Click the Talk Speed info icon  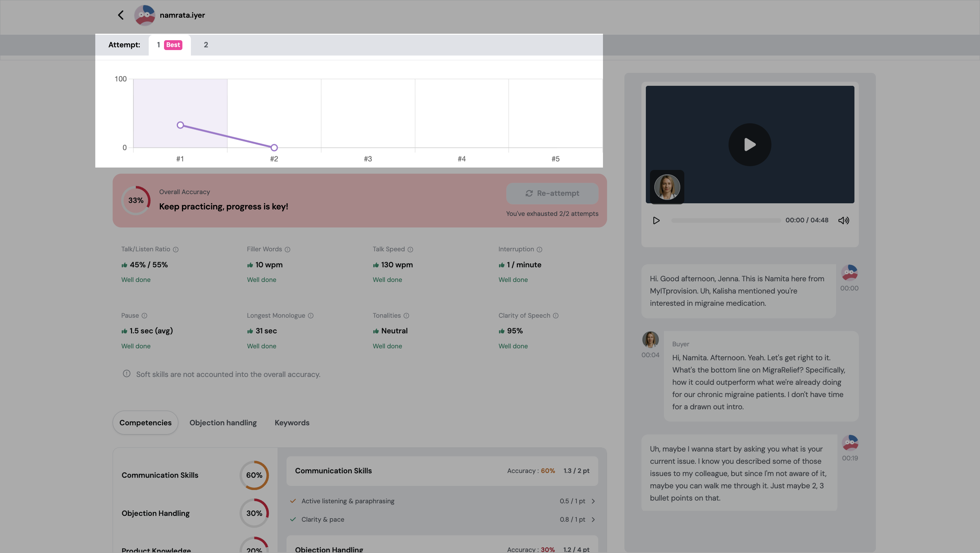410,250
